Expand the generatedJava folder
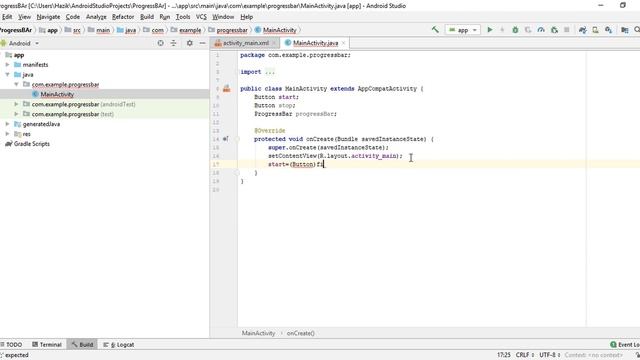The height and width of the screenshot is (360, 640). point(7,124)
